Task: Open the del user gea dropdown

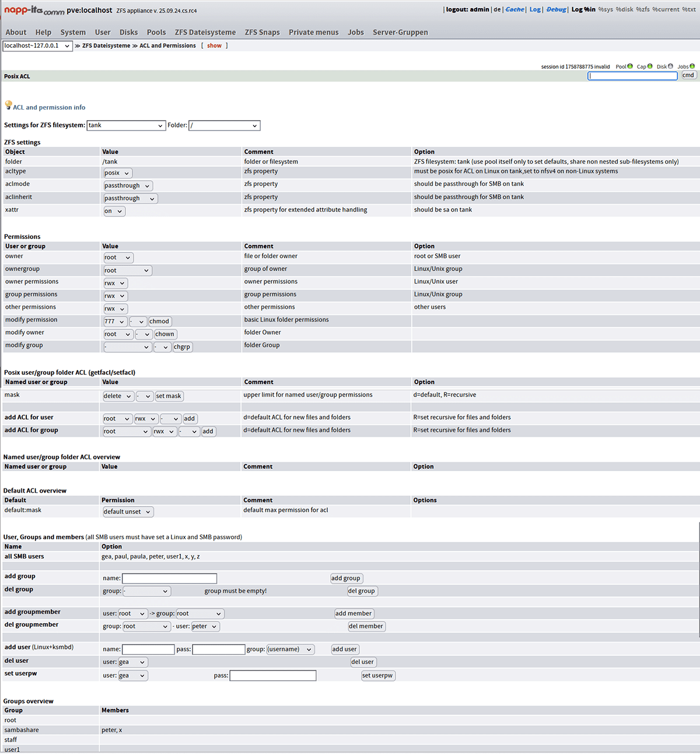Action: tap(133, 662)
